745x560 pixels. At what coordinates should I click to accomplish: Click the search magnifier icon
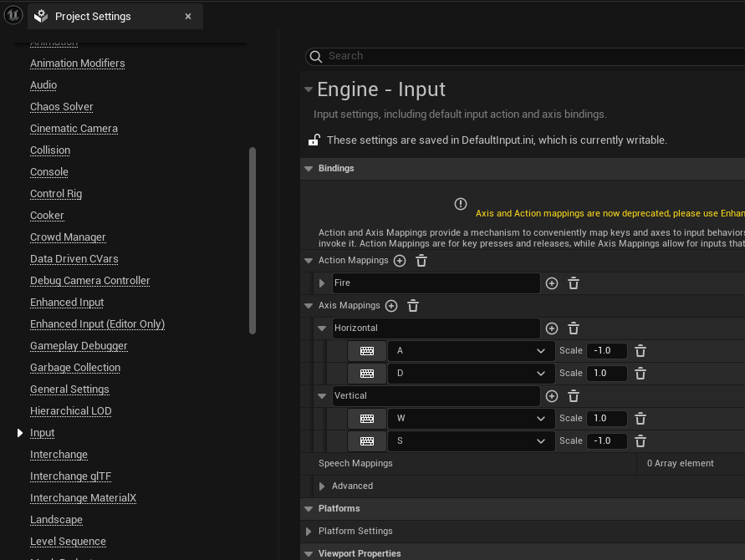pos(316,57)
